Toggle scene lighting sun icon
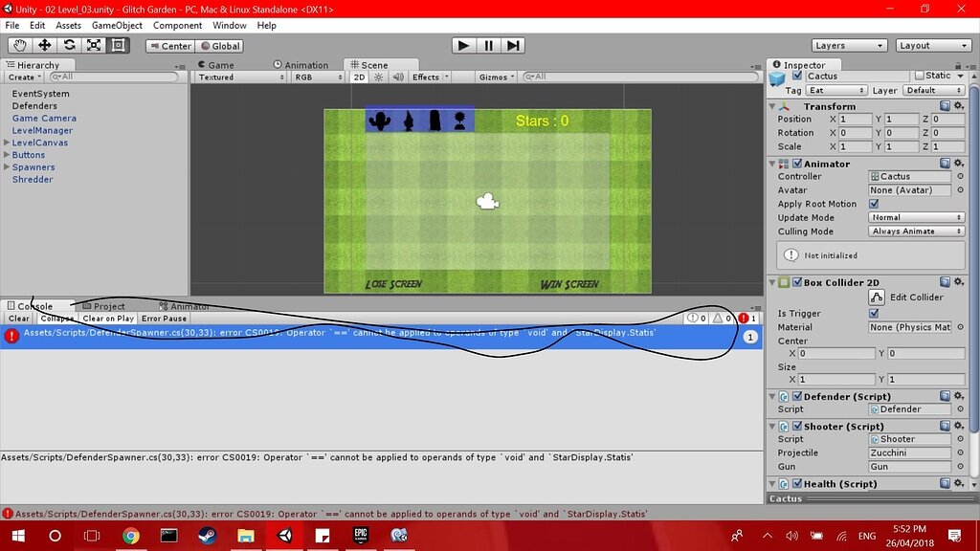980x551 pixels. (378, 77)
